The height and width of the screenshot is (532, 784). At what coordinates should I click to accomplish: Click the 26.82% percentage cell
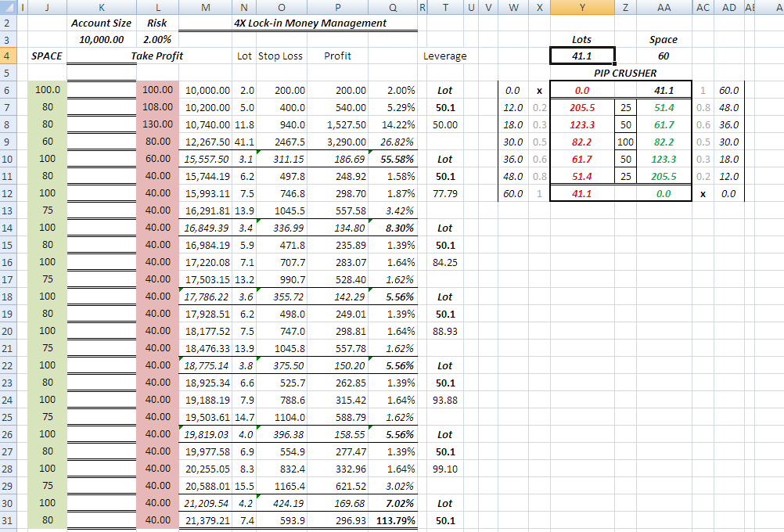point(393,142)
